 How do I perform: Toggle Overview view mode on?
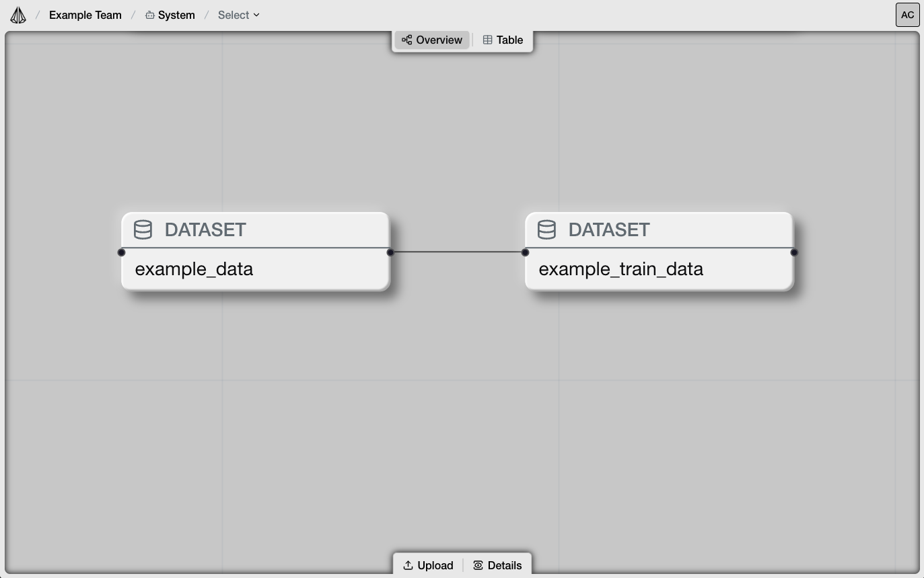[x=432, y=40]
